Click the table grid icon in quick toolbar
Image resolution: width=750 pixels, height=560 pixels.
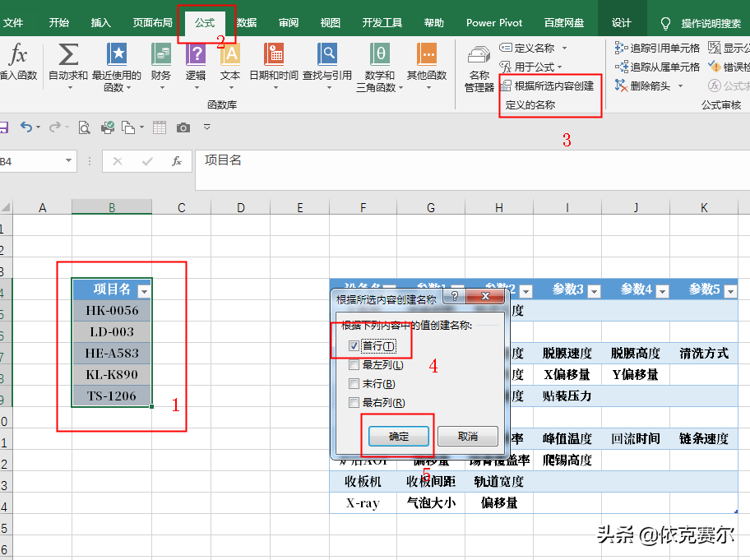[x=160, y=127]
